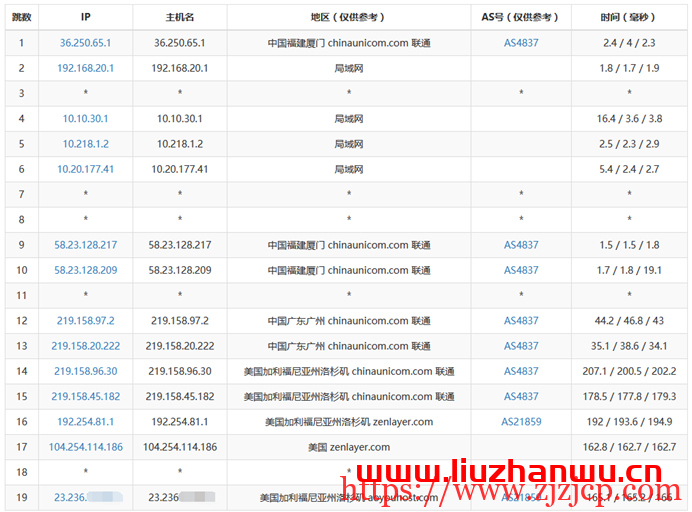Open IP link 10.10.30.1
This screenshot has width=692, height=512.
pyautogui.click(x=85, y=118)
